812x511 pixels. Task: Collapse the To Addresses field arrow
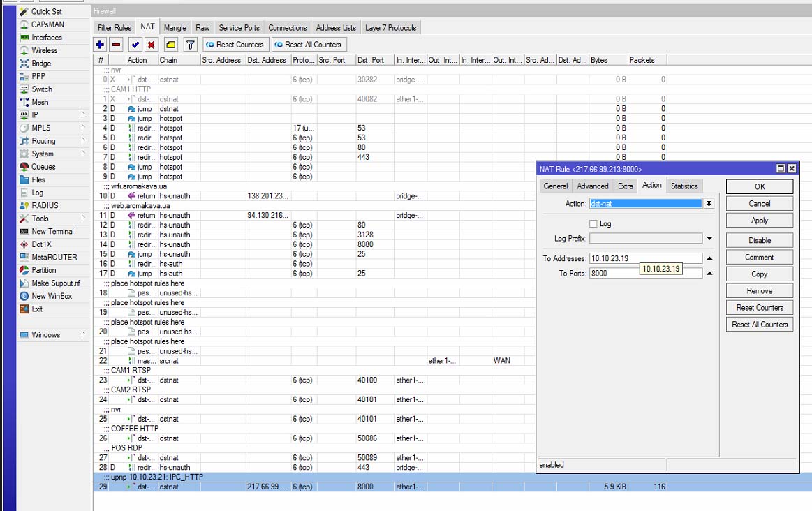point(709,258)
